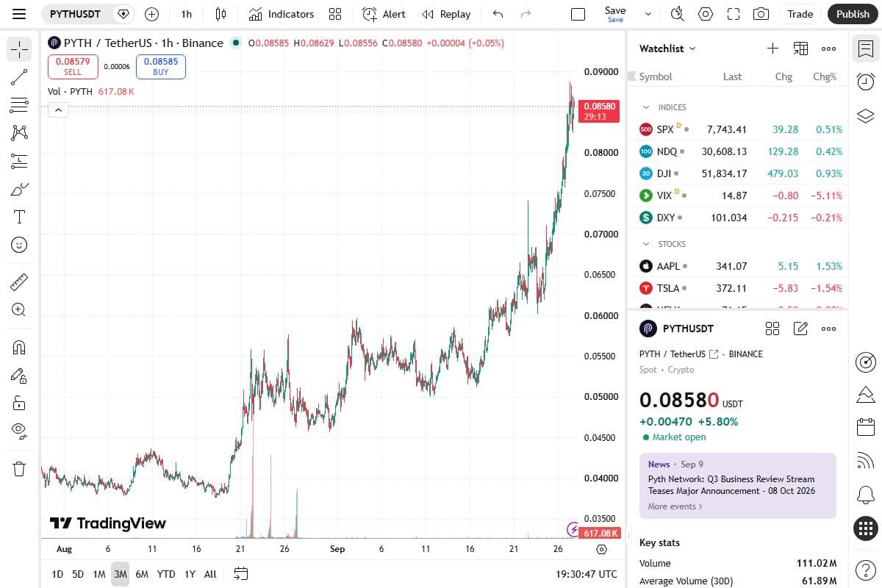
Task: Open Indicators dialog
Action: click(x=282, y=14)
